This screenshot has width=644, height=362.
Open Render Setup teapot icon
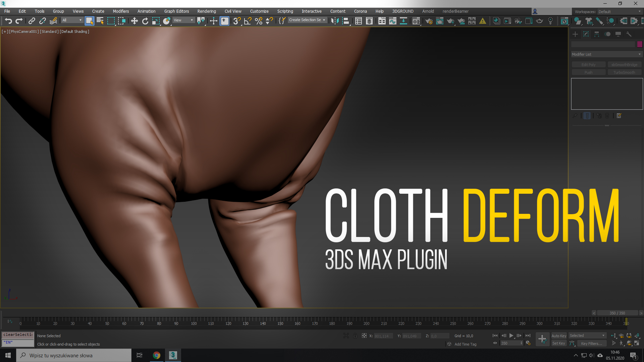[x=429, y=21]
